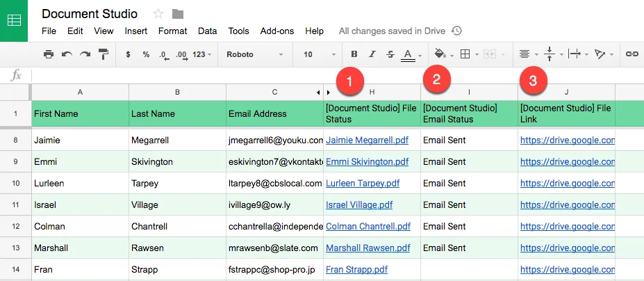Image resolution: width=644 pixels, height=281 pixels.
Task: Increase decimal places button
Action: click(181, 55)
